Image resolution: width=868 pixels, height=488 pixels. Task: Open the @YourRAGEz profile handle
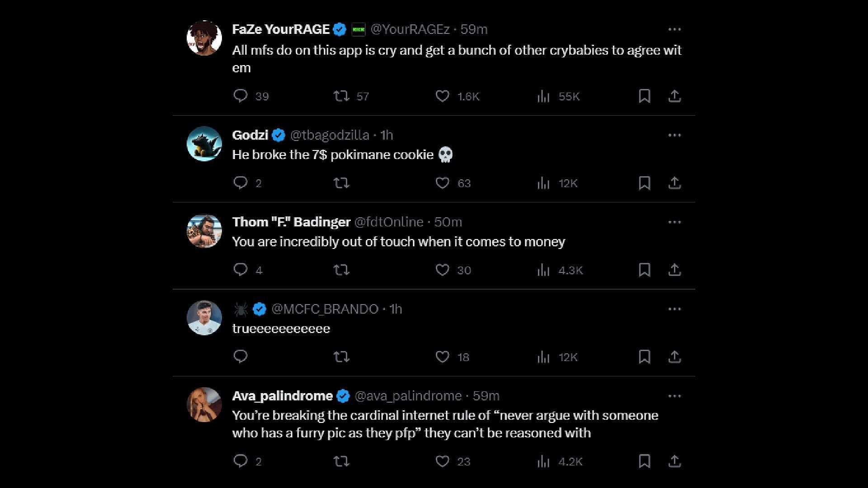pyautogui.click(x=410, y=29)
